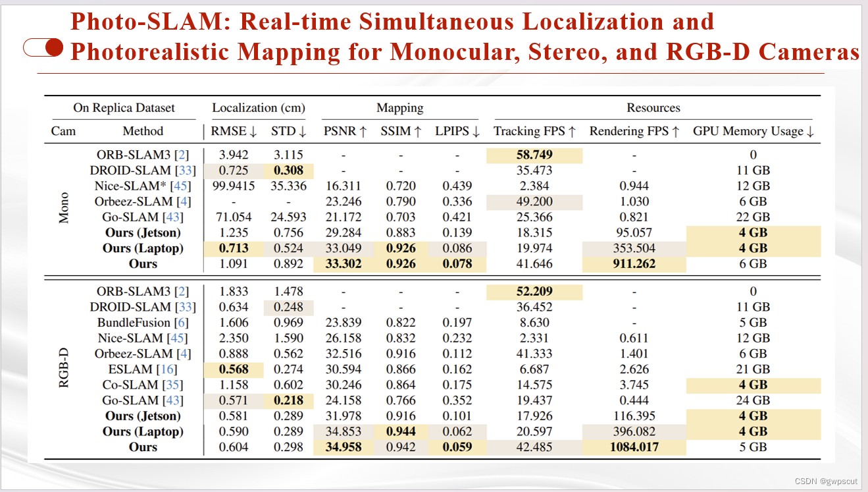Click the bold LPIPS value 0.059
This screenshot has height=492, width=868.
pos(457,447)
